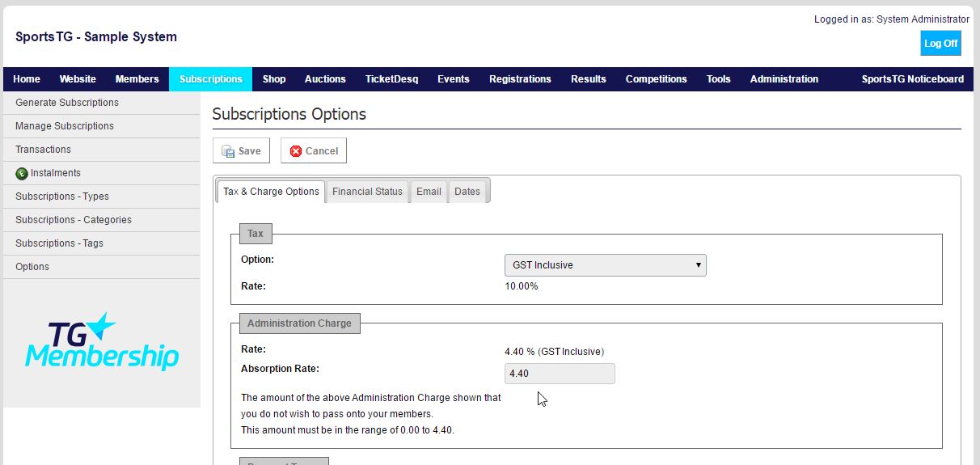Click the green Instalments icon in sidebar
The width and height of the screenshot is (980, 465).
click(22, 173)
